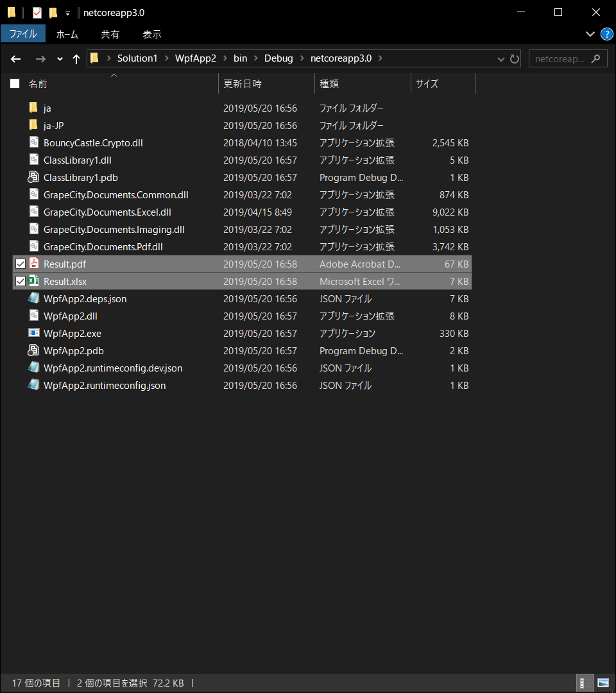This screenshot has height=693, width=616.
Task: Open the ホーム ribbon tab
Action: pyautogui.click(x=67, y=34)
